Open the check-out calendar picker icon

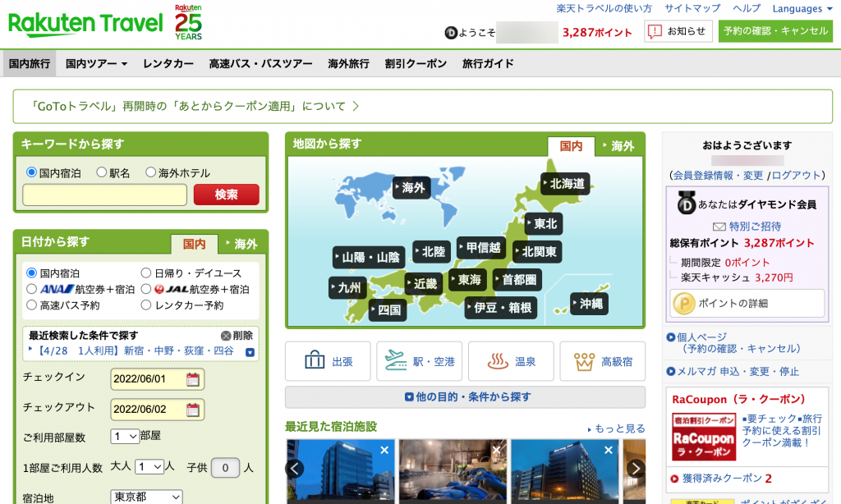pos(193,410)
